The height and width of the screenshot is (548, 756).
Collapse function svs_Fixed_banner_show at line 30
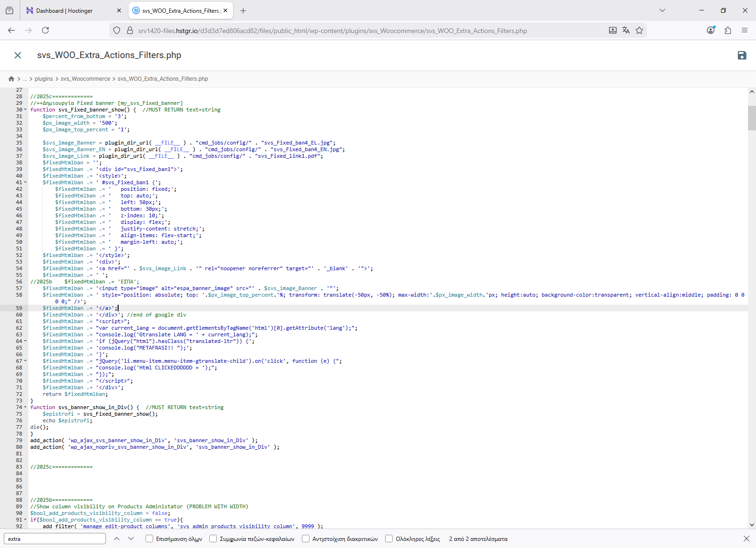26,110
